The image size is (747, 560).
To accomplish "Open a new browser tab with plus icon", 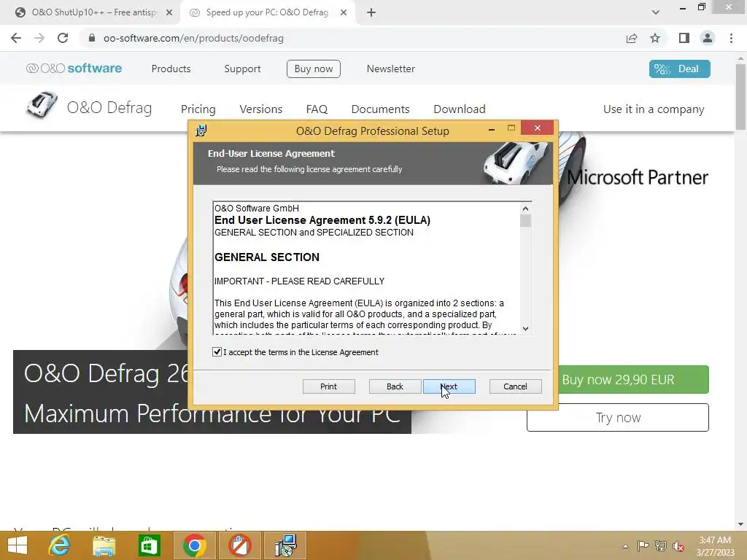I will [371, 13].
